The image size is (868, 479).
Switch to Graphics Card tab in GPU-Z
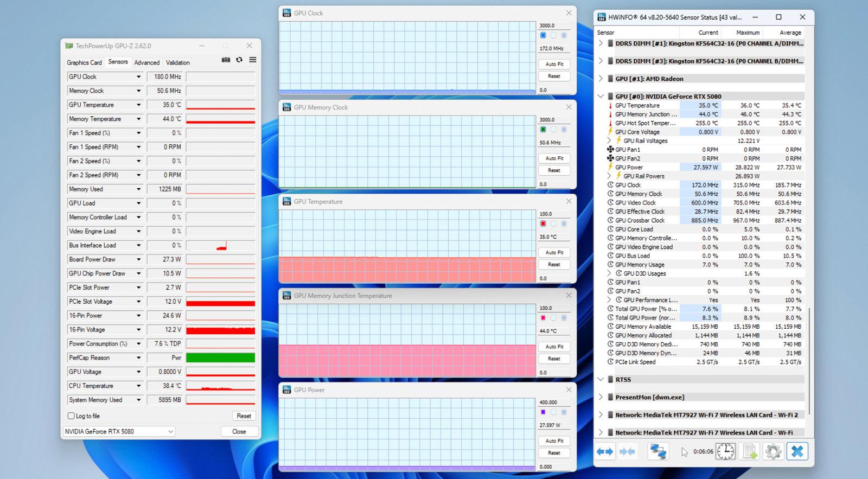[x=84, y=63]
